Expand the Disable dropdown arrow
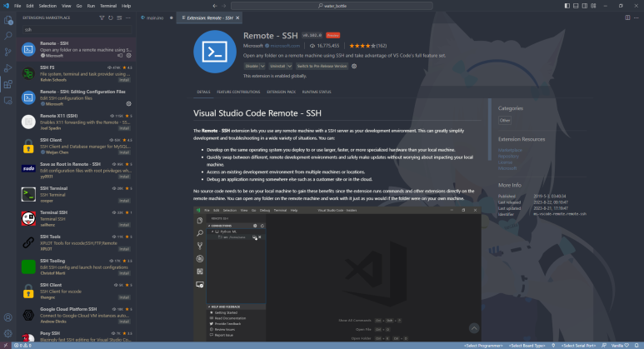Image resolution: width=644 pixels, height=349 pixels. click(x=262, y=66)
